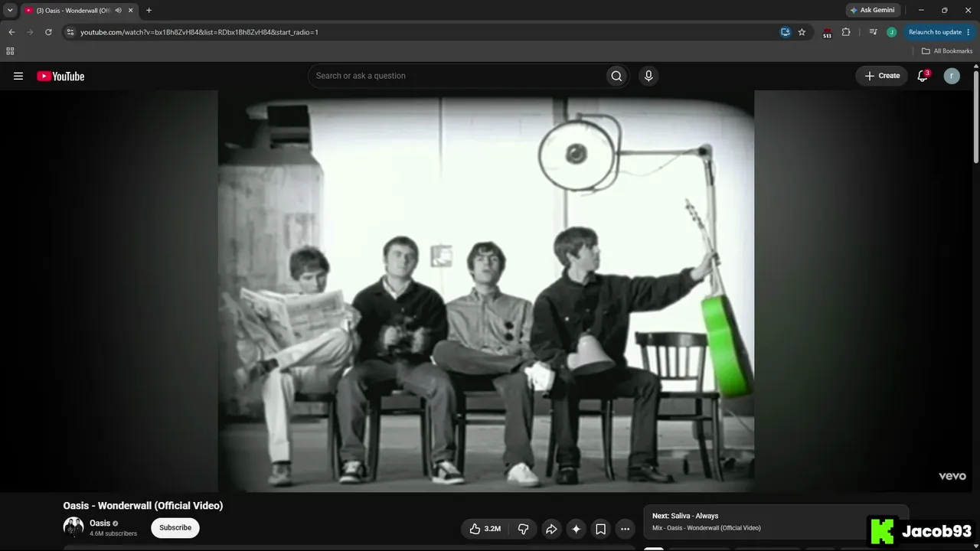The image size is (980, 551).
Task: Dislike the Wonderwall video
Action: coord(524,529)
